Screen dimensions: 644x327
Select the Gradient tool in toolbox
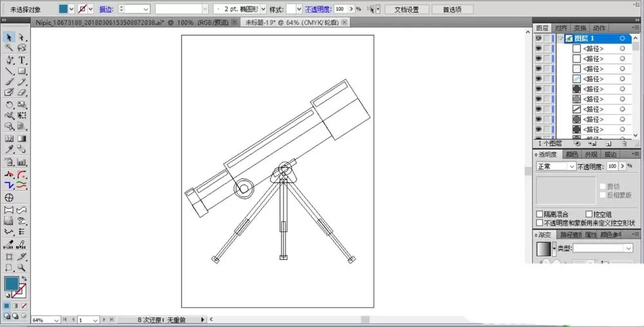21,138
